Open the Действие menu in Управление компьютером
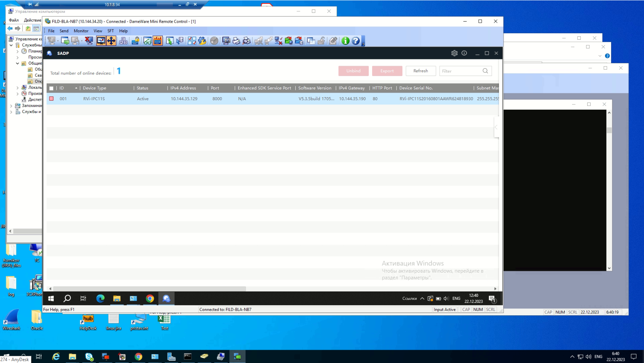 point(33,20)
